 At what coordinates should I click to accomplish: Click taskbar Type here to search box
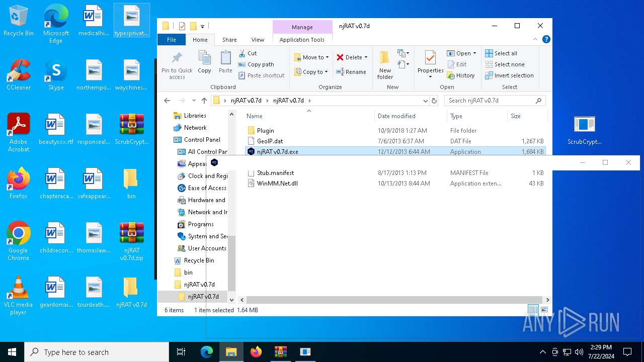point(97,352)
